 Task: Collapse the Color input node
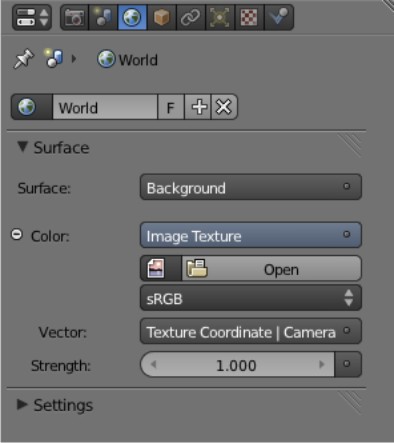17,234
